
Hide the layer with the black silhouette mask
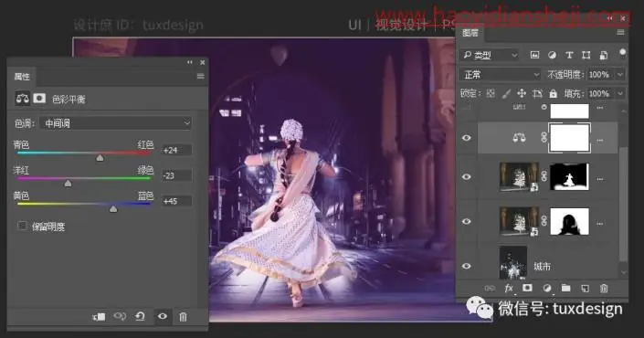466,221
